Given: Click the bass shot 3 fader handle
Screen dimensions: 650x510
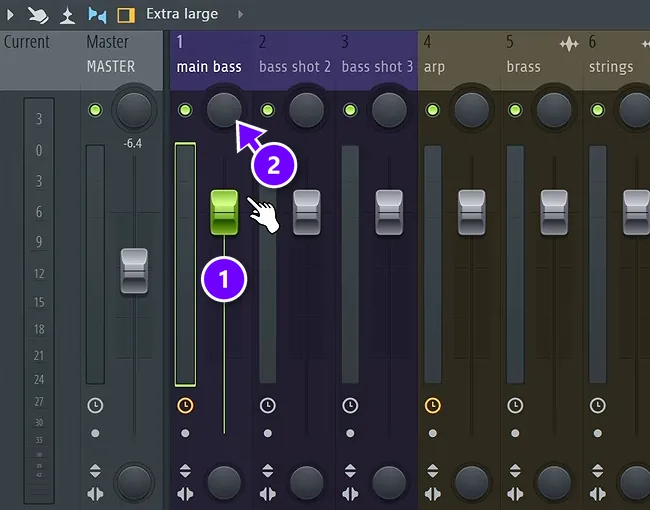Looking at the screenshot, I should pos(389,212).
